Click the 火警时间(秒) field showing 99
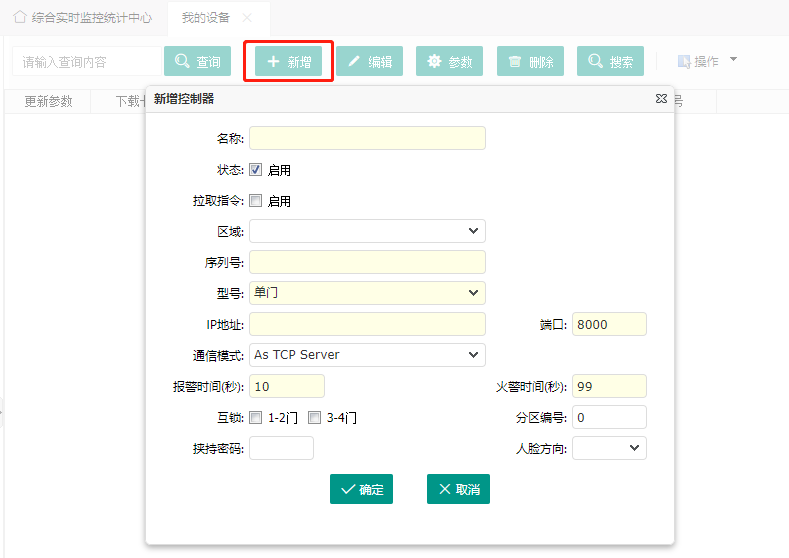 point(609,386)
